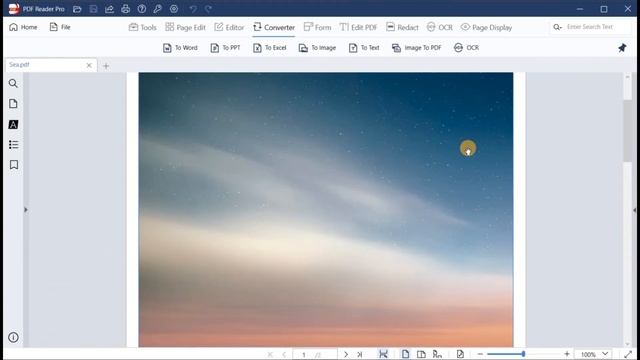Go to Home
The height and width of the screenshot is (360, 640).
tap(23, 27)
